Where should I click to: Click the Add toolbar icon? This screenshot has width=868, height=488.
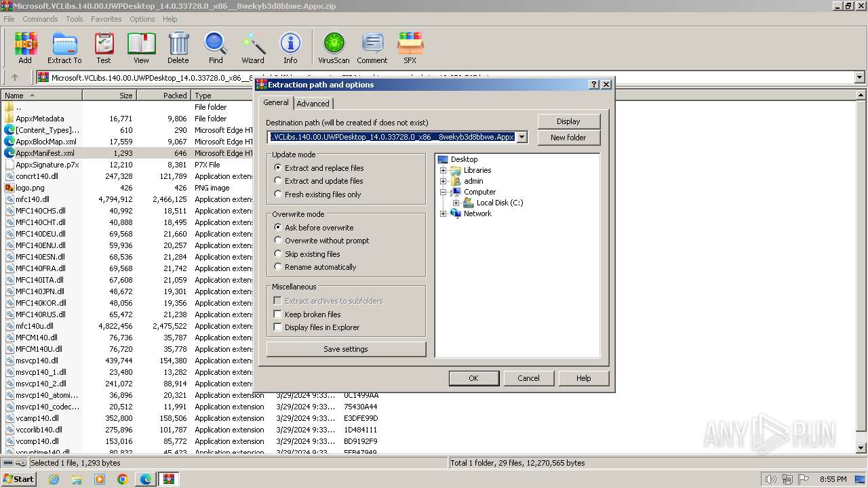point(25,48)
